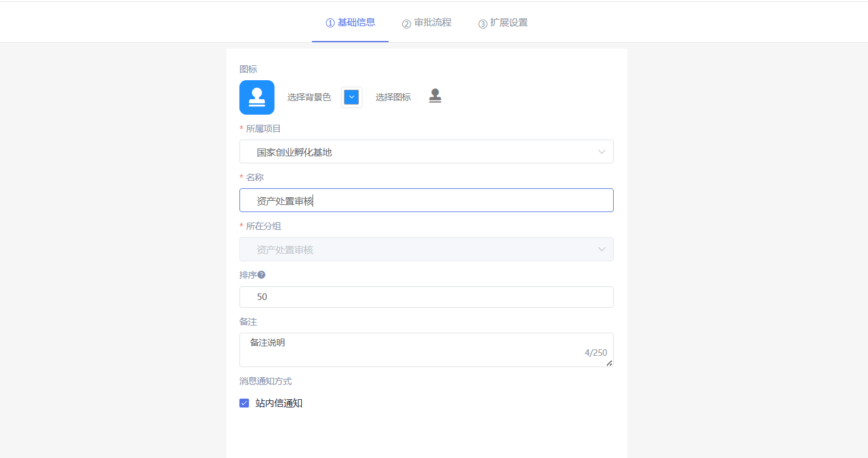The height and width of the screenshot is (458, 868).
Task: Click the large blue stamp icon preview
Action: 257,97
